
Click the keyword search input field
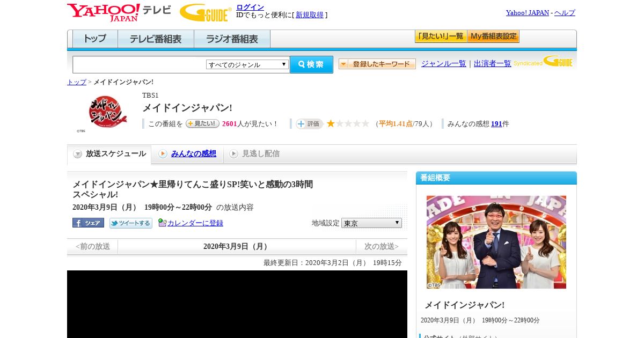(140, 64)
